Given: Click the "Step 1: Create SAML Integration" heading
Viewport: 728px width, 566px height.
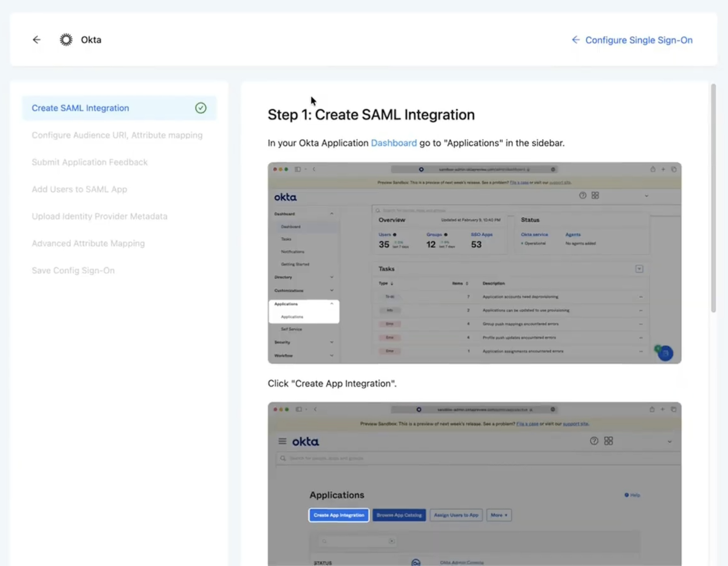Looking at the screenshot, I should 371,115.
